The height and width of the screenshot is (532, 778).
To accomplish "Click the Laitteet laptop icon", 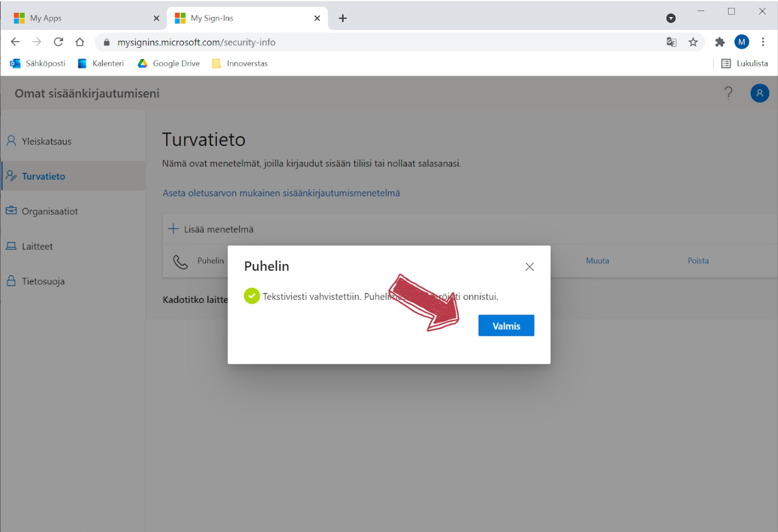I will [x=11, y=246].
